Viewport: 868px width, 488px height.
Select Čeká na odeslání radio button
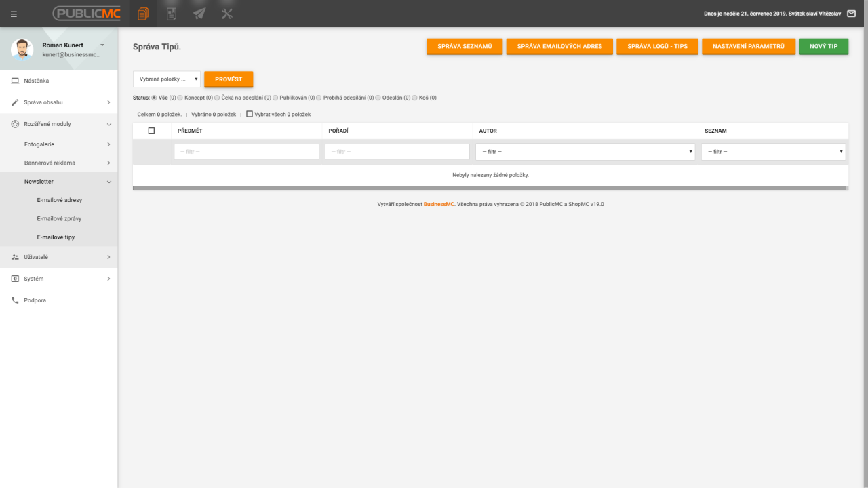[217, 98]
